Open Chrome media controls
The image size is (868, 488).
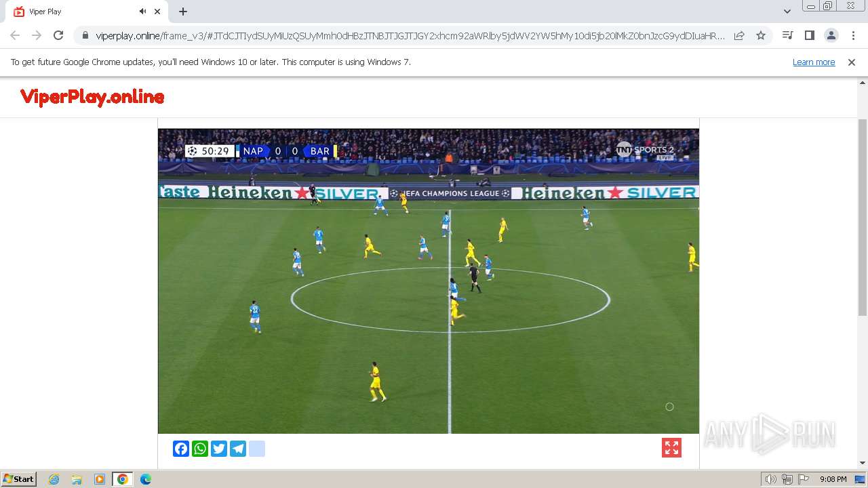(x=787, y=35)
